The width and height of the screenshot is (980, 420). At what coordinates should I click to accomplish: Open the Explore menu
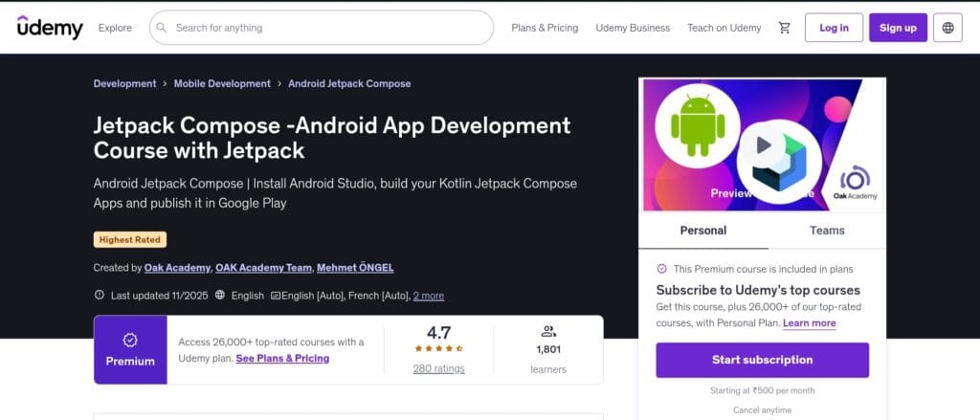pyautogui.click(x=115, y=28)
